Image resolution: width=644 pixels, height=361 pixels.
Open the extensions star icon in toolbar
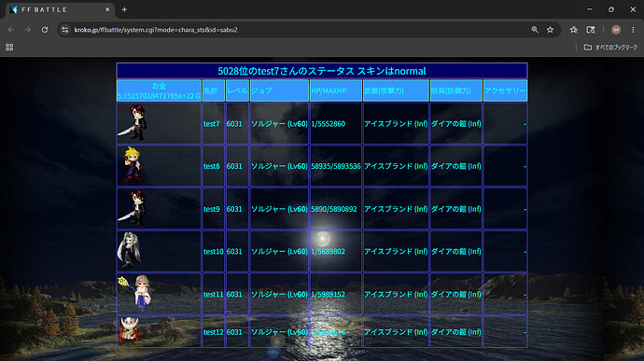(x=574, y=30)
